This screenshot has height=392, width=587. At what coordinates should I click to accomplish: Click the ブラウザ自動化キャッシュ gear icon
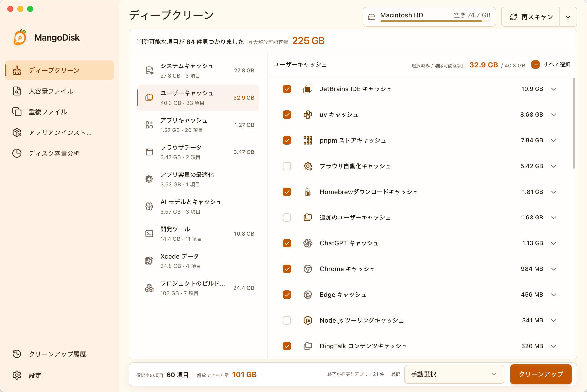pos(308,166)
